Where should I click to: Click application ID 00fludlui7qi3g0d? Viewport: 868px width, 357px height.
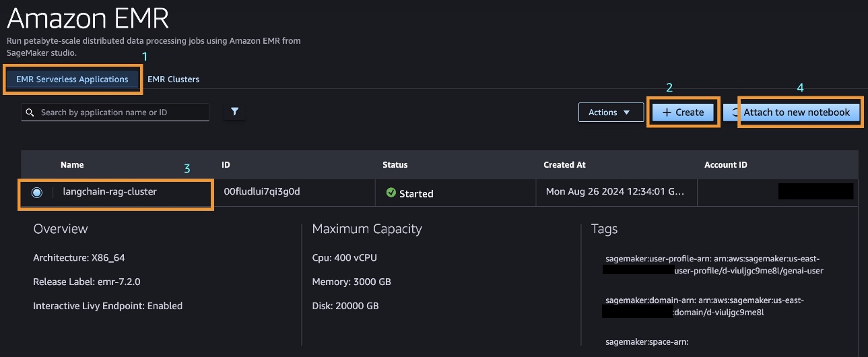click(261, 192)
